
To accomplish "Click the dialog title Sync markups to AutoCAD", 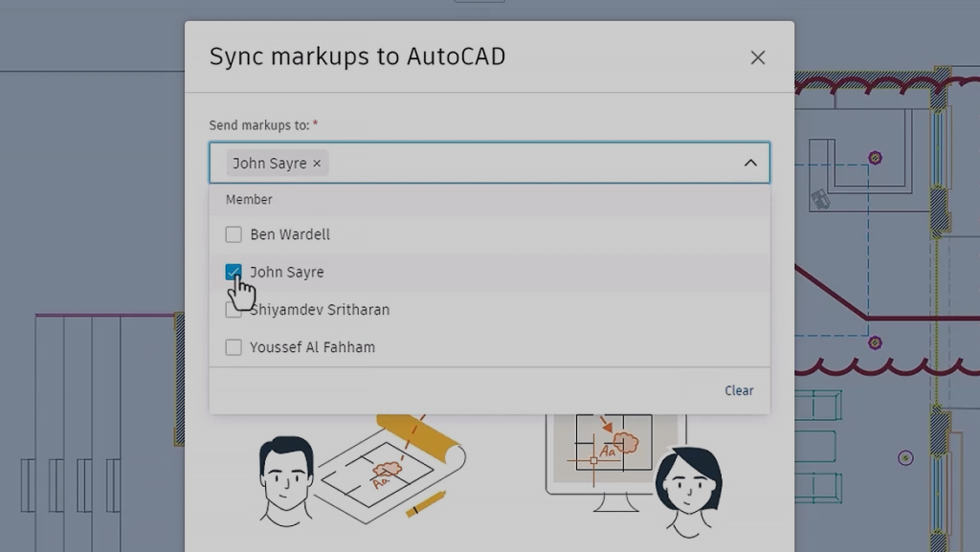I will tap(358, 56).
